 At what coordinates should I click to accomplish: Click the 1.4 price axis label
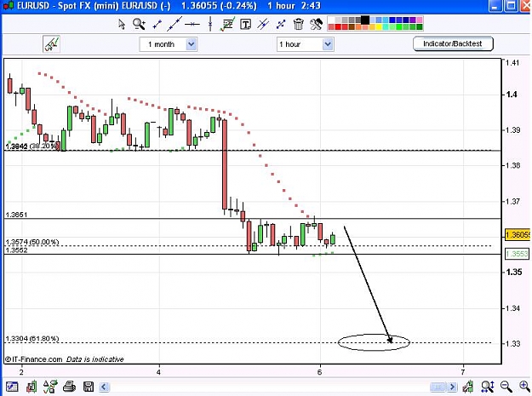point(512,95)
